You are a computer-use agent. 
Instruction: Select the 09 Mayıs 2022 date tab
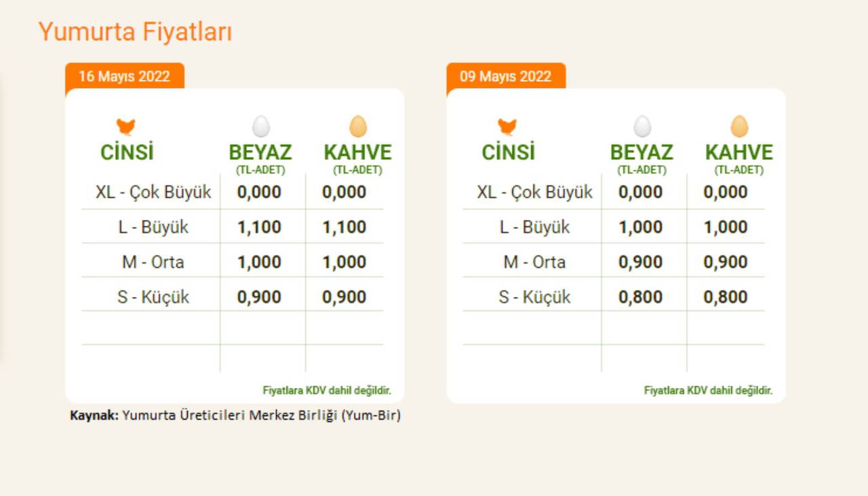tap(505, 76)
